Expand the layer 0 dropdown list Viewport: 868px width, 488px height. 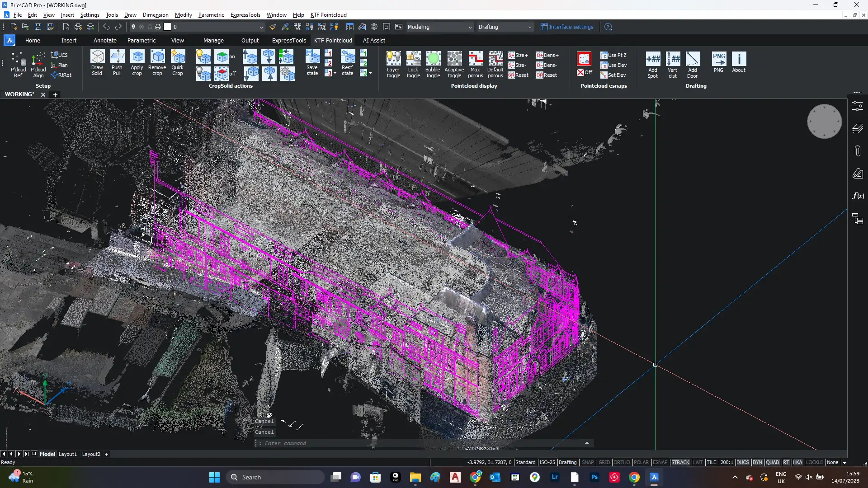(x=261, y=27)
